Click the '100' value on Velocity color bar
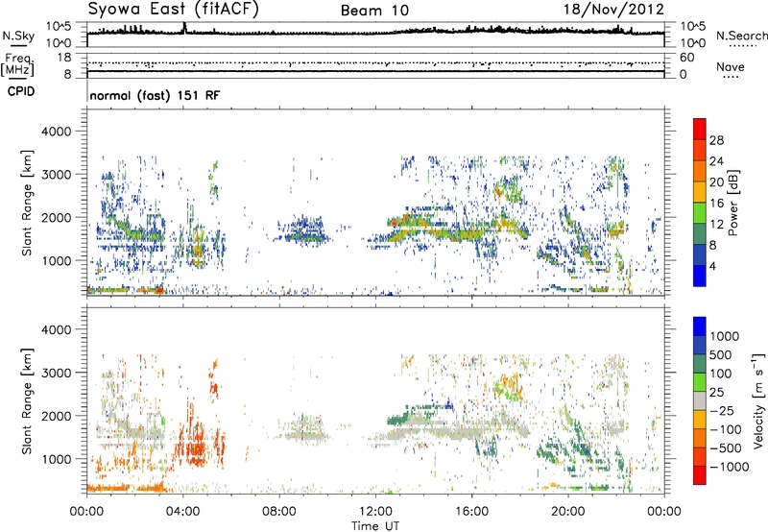 tap(721, 374)
